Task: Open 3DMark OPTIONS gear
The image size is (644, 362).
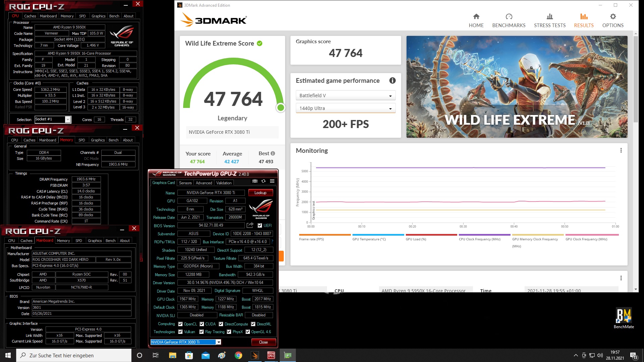Action: [613, 20]
